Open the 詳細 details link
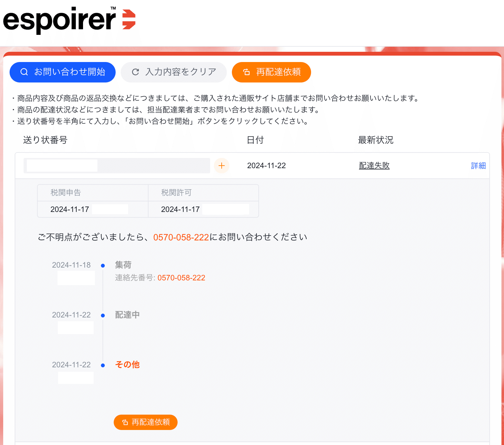The height and width of the screenshot is (445, 504). click(x=478, y=166)
